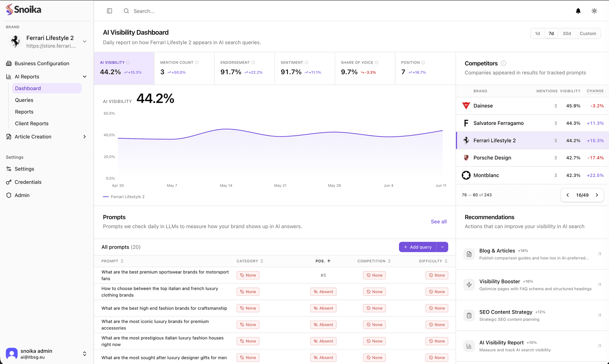Click the AI Visibility info icon
Viewport: 609px width, 364px height.
point(128,63)
